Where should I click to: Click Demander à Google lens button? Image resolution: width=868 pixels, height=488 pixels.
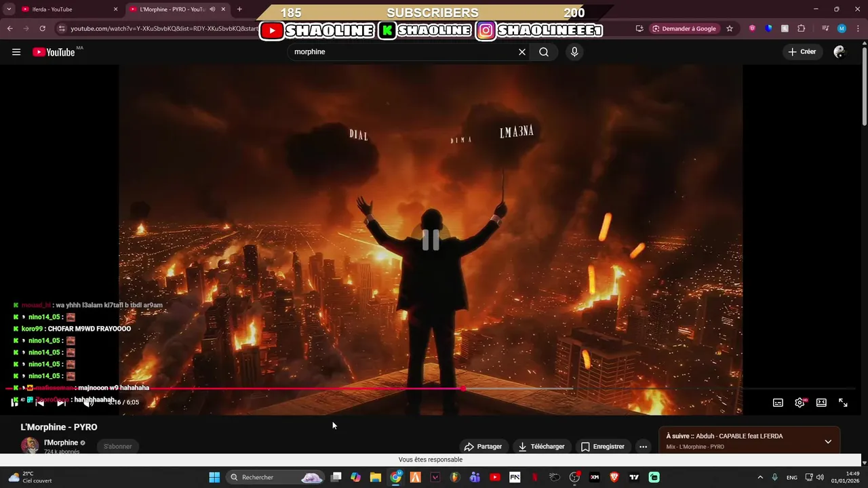[x=684, y=28]
